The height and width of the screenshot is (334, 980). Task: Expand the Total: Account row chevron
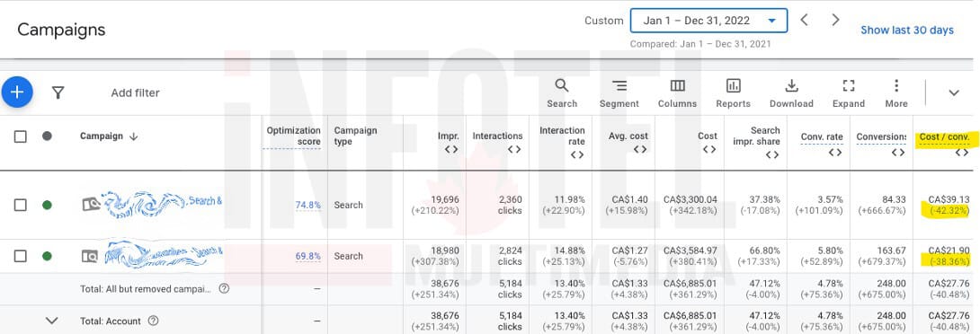click(52, 321)
